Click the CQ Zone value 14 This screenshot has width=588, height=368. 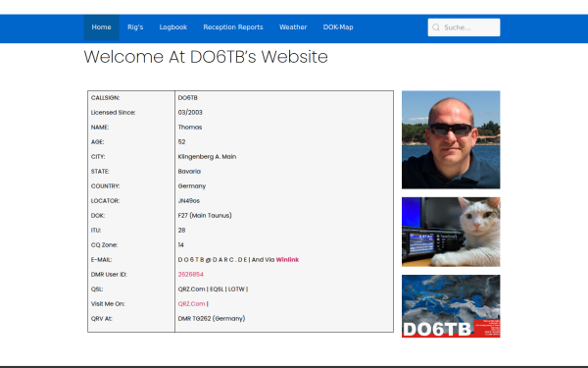pos(180,244)
